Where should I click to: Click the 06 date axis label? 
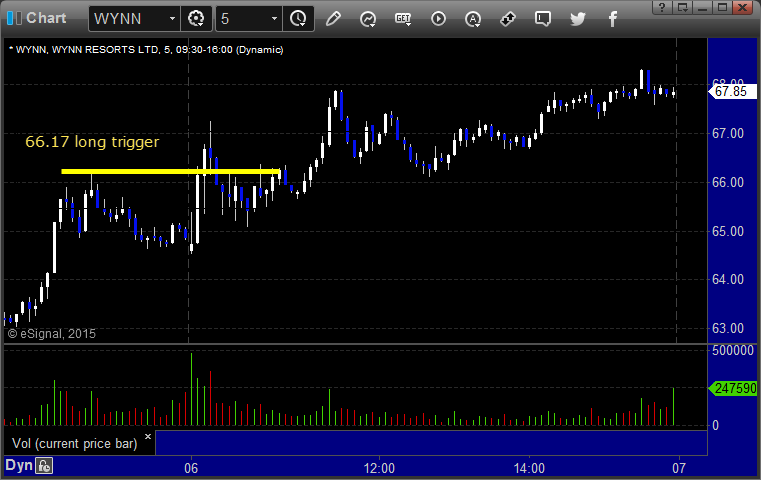point(191,468)
